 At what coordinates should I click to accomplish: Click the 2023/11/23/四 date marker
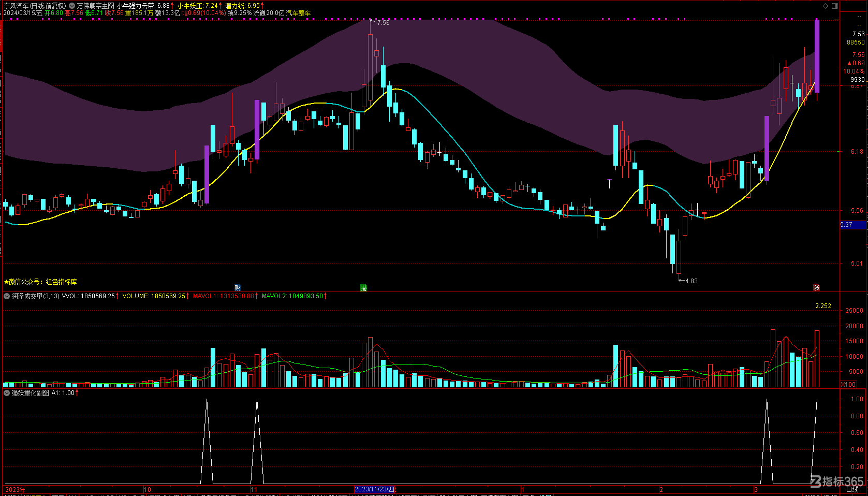(x=375, y=489)
